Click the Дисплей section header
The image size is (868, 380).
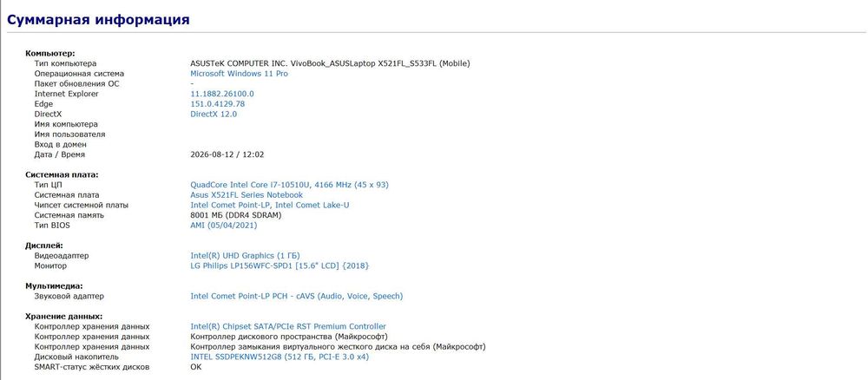click(x=44, y=245)
